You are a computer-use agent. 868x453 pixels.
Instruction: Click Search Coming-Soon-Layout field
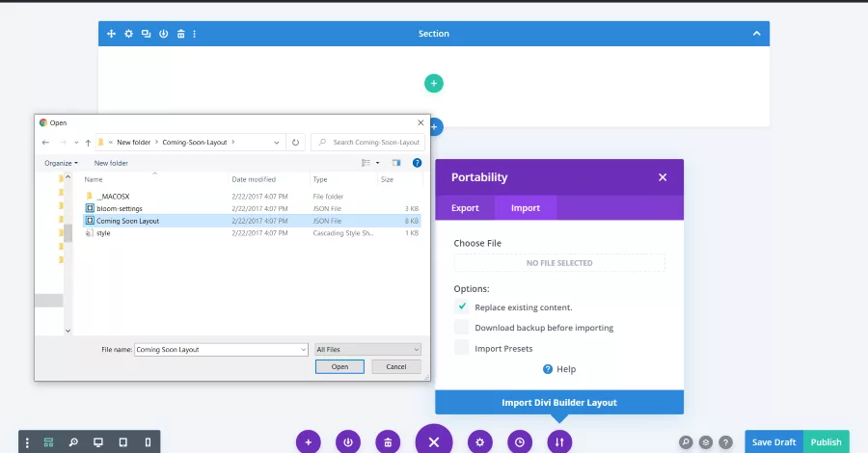click(368, 142)
